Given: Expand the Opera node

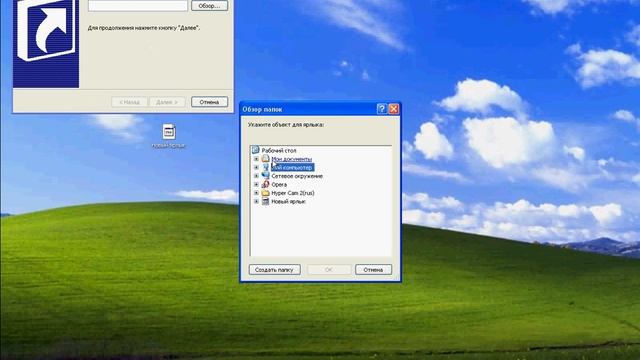Looking at the screenshot, I should pyautogui.click(x=256, y=184).
